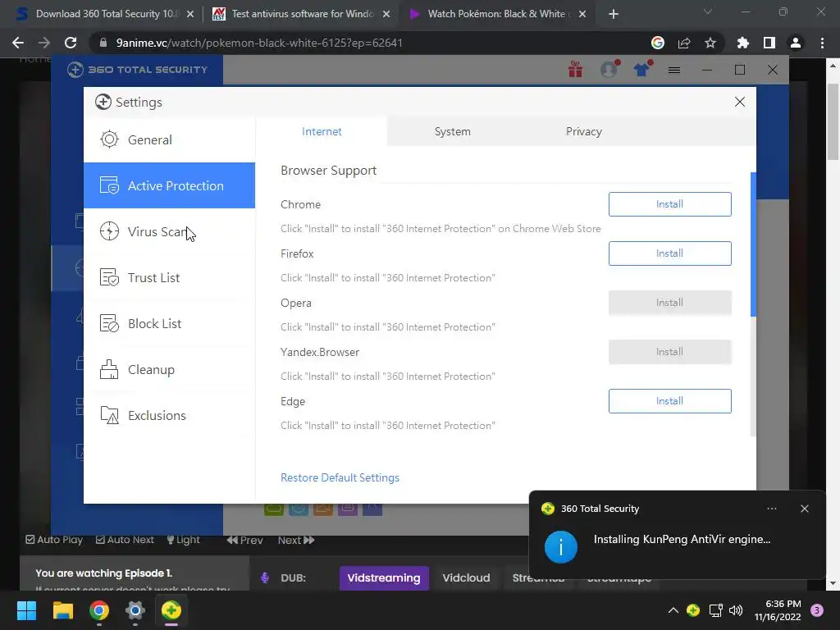Click the Exclusions folder icon
Image resolution: width=840 pixels, height=630 pixels.
click(x=109, y=415)
